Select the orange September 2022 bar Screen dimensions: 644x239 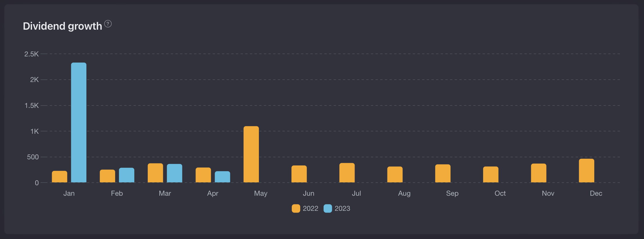[443, 174]
